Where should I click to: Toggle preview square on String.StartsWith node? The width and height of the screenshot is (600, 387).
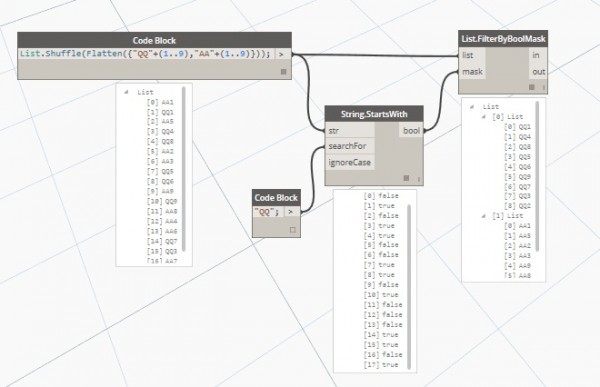pyautogui.click(x=406, y=178)
